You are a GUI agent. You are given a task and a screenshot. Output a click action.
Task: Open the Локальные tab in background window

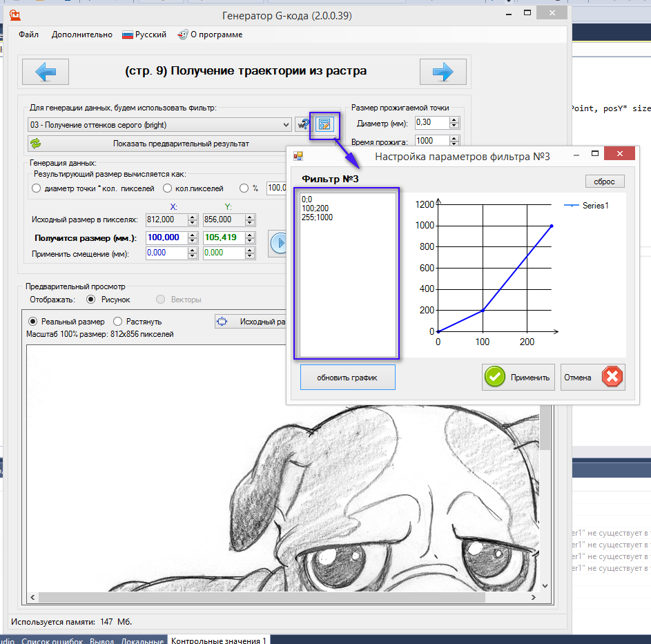[x=142, y=641]
